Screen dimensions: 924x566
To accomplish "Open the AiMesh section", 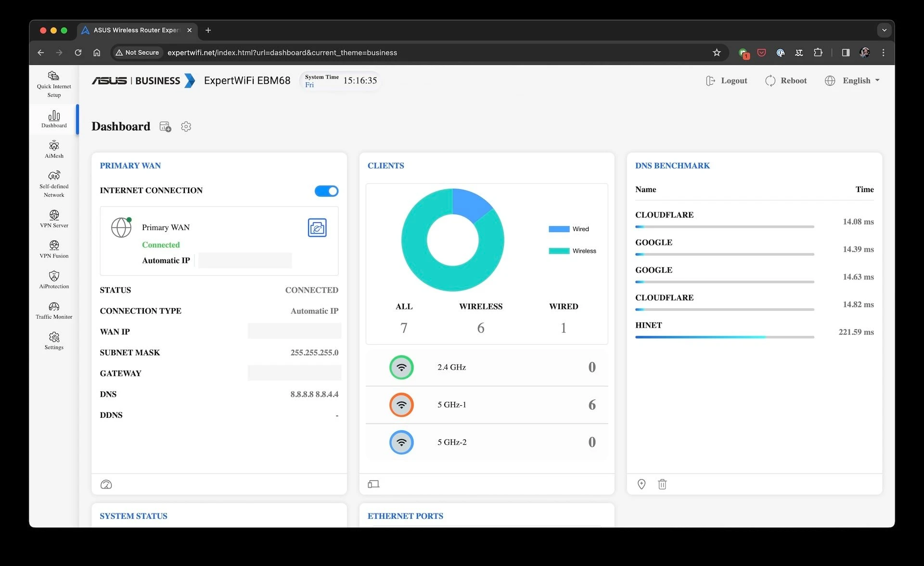I will pos(54,150).
